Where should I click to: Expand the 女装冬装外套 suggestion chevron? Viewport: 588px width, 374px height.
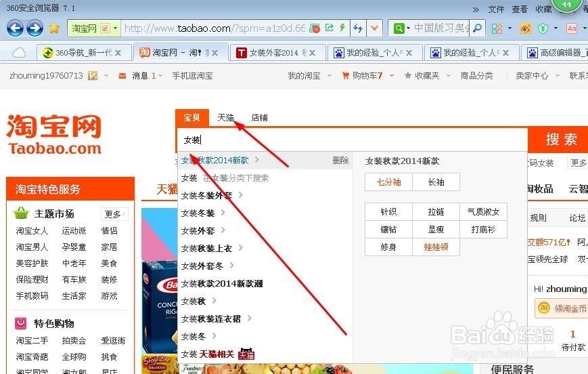coord(241,195)
